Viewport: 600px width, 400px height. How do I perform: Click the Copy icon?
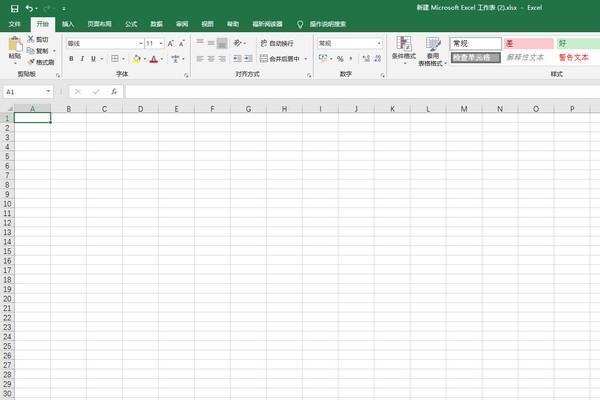[31, 51]
